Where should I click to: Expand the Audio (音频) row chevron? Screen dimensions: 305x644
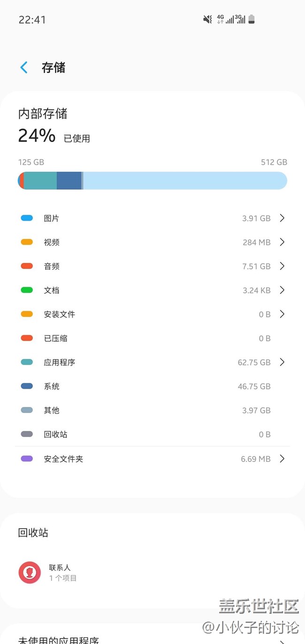point(282,266)
